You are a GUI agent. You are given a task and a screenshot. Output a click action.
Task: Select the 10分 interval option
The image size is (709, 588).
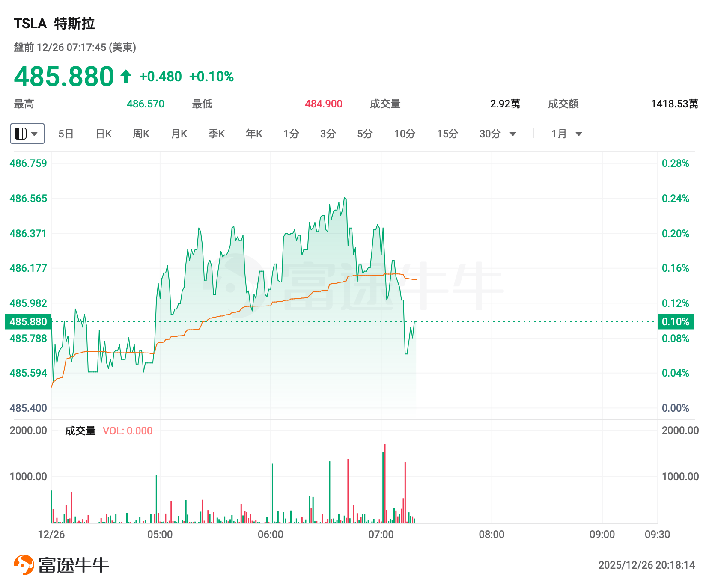tap(405, 134)
